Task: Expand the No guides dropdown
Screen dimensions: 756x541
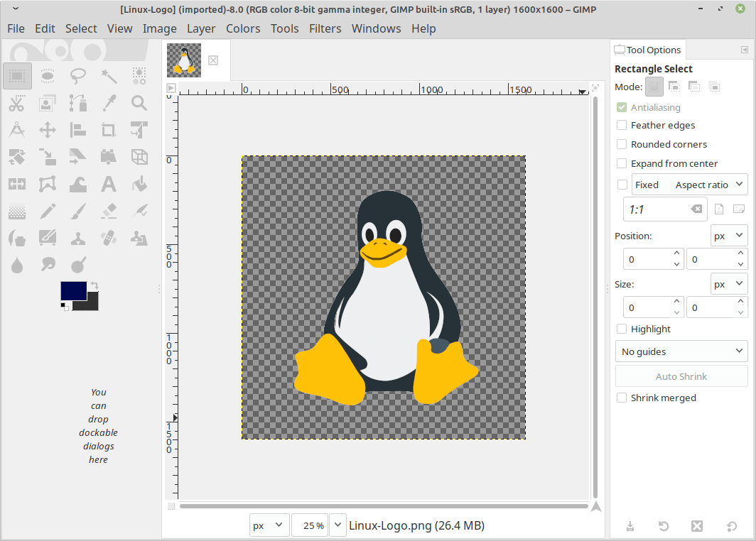Action: coord(681,351)
